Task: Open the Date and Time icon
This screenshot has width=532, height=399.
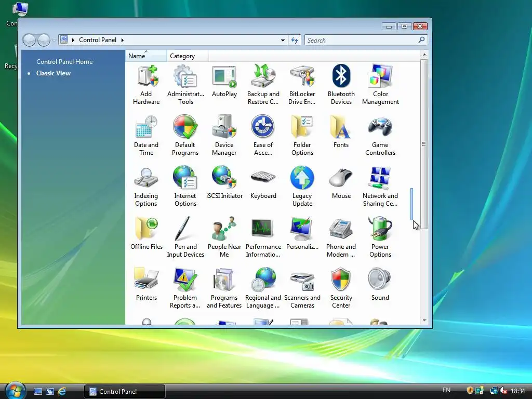Action: click(146, 136)
